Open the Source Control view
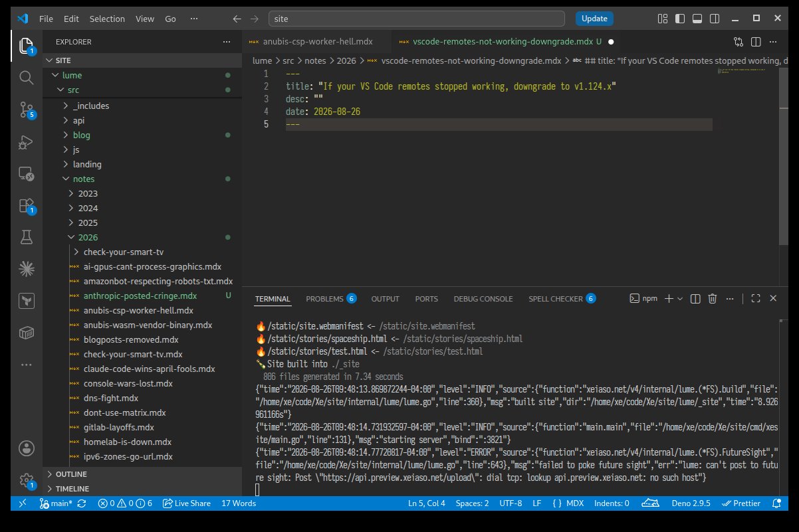The image size is (799, 532). pos(26,110)
